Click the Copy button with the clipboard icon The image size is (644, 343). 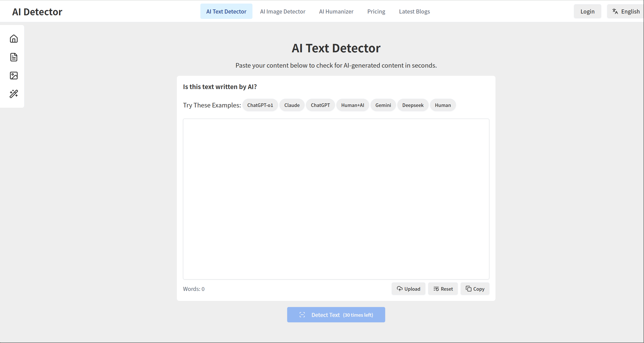475,289
